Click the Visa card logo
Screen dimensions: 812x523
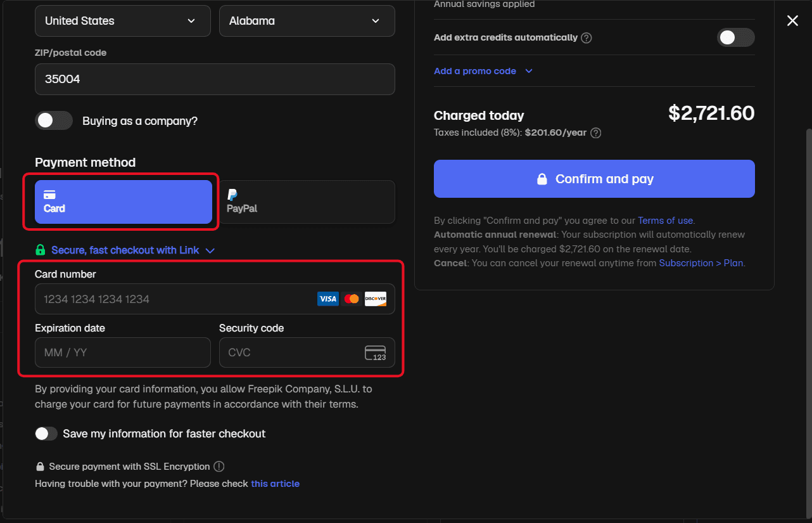coord(327,299)
